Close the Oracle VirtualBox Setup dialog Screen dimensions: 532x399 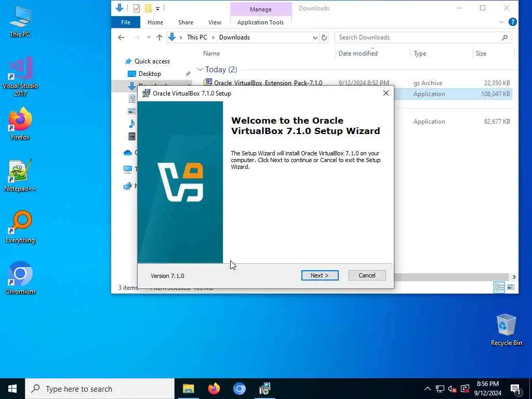[x=386, y=94]
